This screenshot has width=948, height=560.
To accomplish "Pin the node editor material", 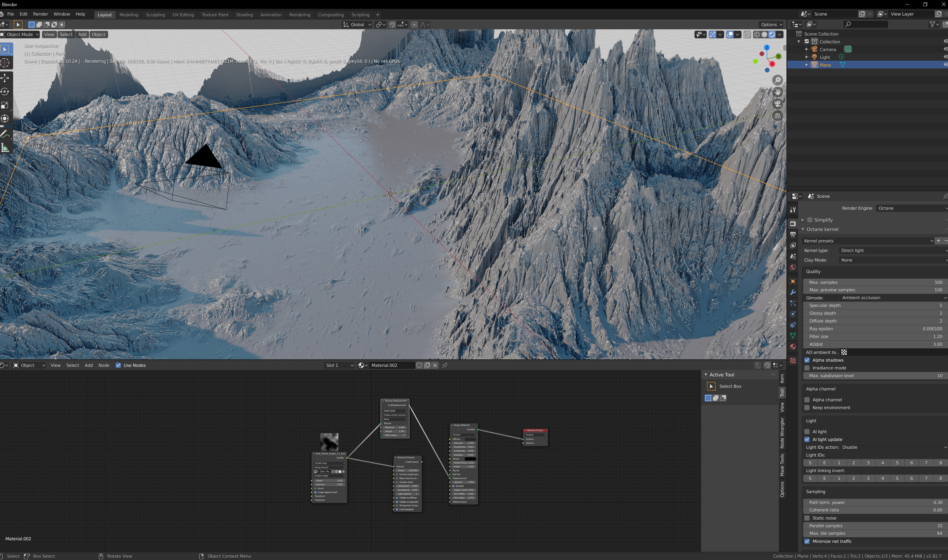I will [x=445, y=365].
